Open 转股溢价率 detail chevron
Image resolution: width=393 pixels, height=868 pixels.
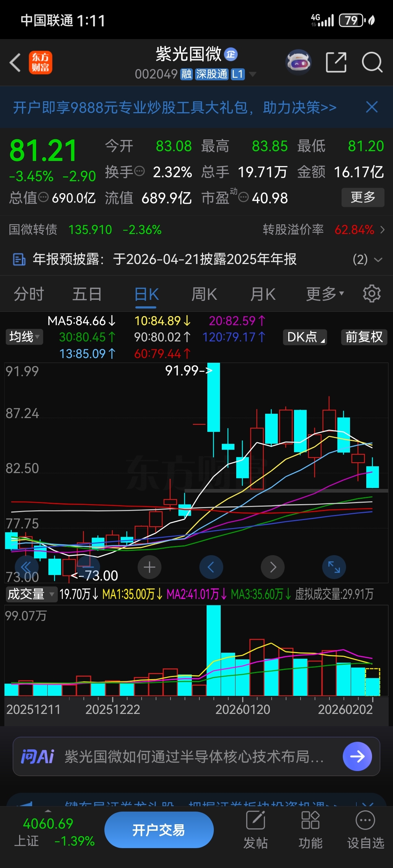[x=383, y=230]
